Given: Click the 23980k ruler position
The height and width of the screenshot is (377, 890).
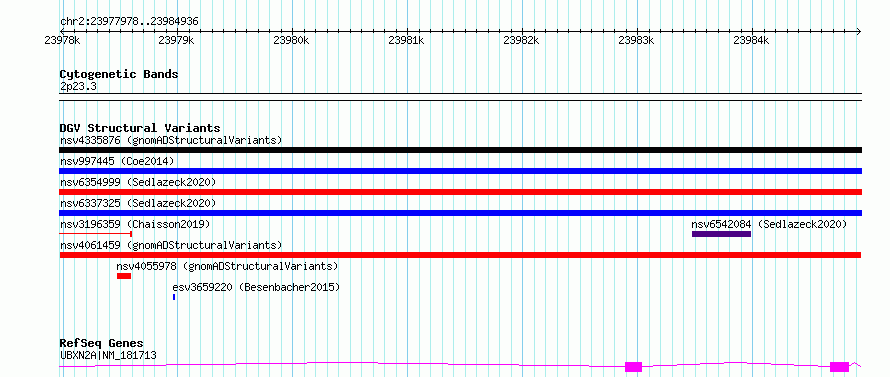Looking at the screenshot, I should [x=292, y=40].
